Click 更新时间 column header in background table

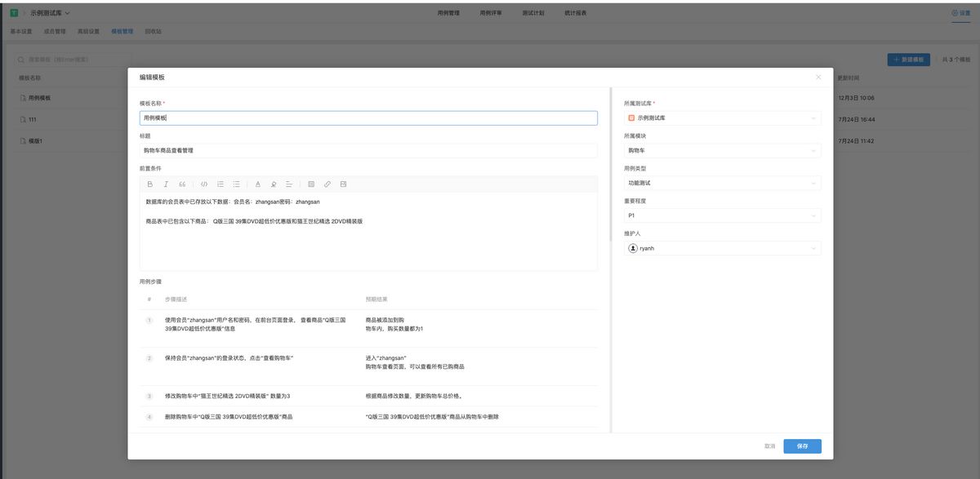pos(848,78)
